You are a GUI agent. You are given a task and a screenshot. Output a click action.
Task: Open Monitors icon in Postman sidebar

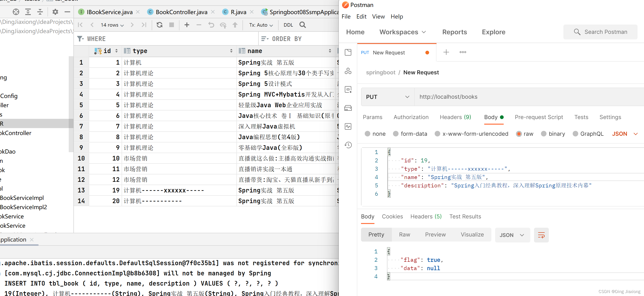pos(348,126)
